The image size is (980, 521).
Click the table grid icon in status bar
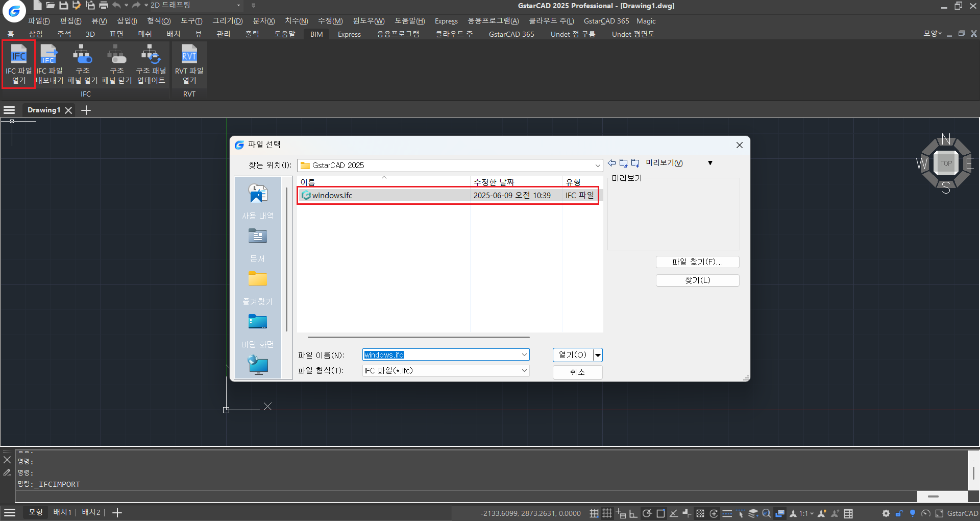[848, 513]
